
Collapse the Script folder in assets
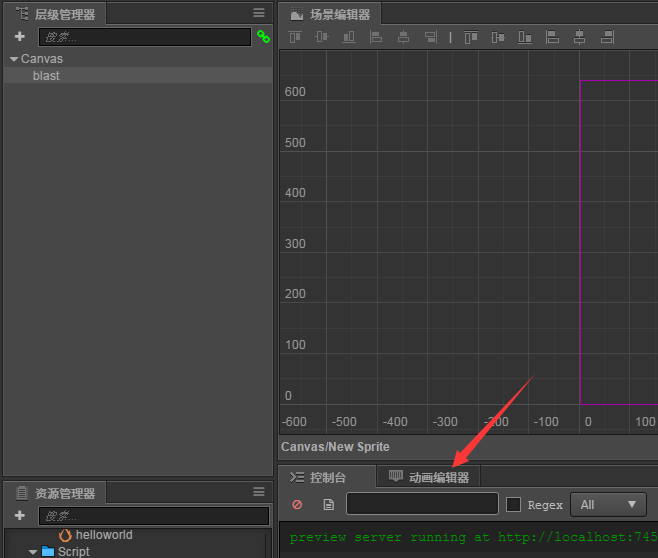tap(33, 552)
